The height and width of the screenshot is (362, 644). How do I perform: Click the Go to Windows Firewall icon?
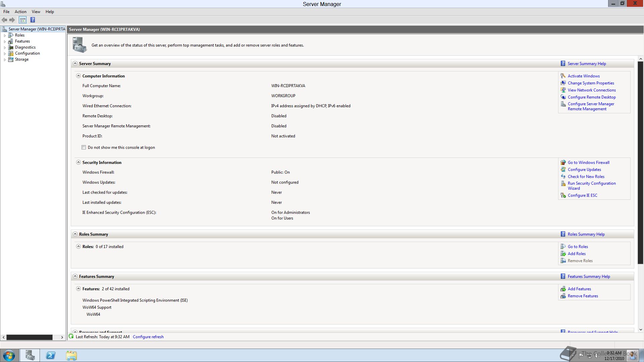tap(563, 163)
